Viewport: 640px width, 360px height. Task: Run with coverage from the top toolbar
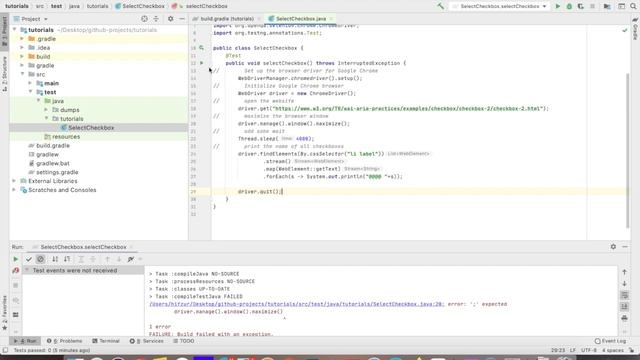click(580, 6)
